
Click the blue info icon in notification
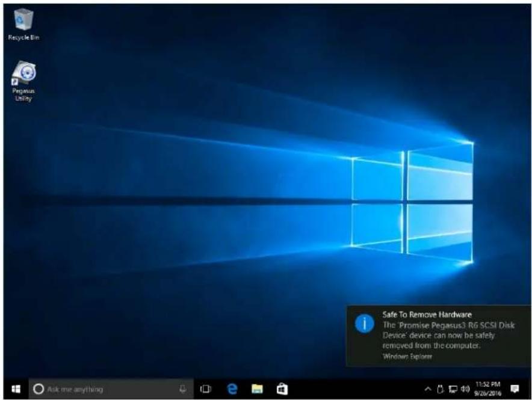click(x=364, y=323)
